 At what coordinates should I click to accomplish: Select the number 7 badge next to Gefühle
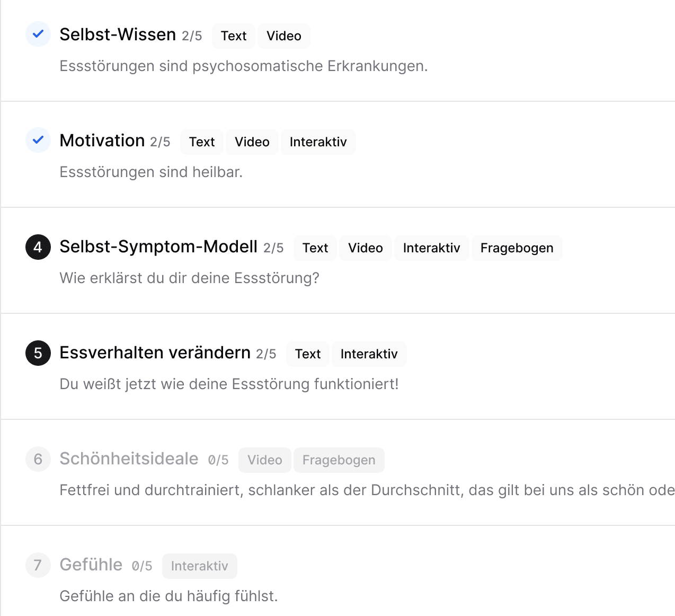[x=38, y=565]
